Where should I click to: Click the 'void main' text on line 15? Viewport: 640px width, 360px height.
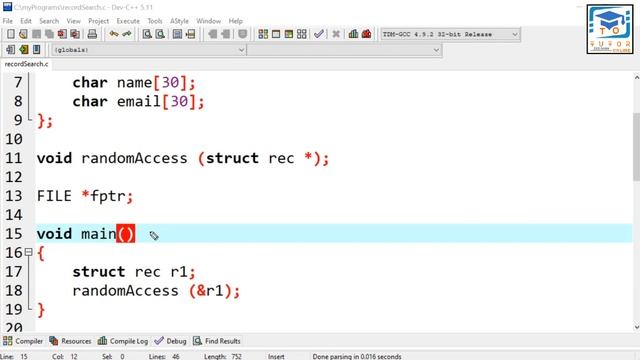point(76,234)
